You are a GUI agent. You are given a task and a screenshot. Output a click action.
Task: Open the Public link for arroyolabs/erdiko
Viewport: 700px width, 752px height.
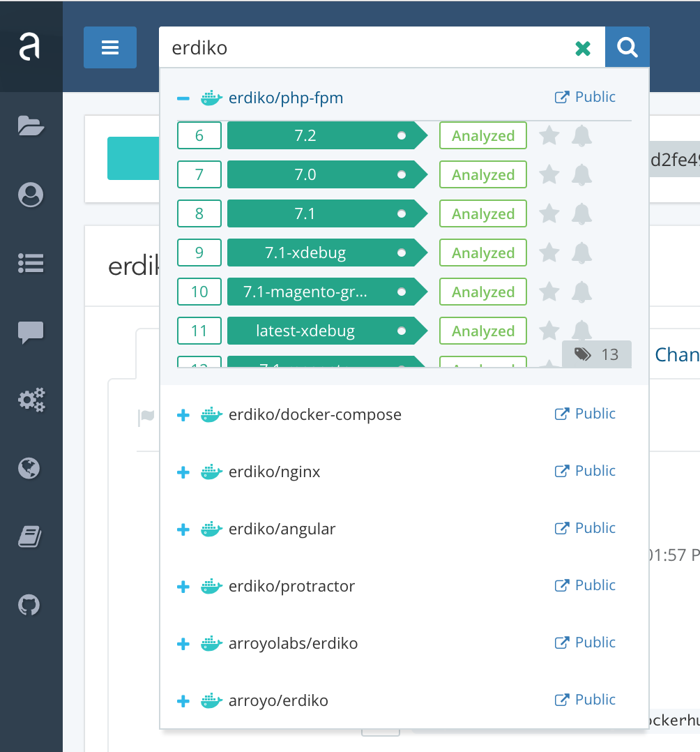coord(585,642)
